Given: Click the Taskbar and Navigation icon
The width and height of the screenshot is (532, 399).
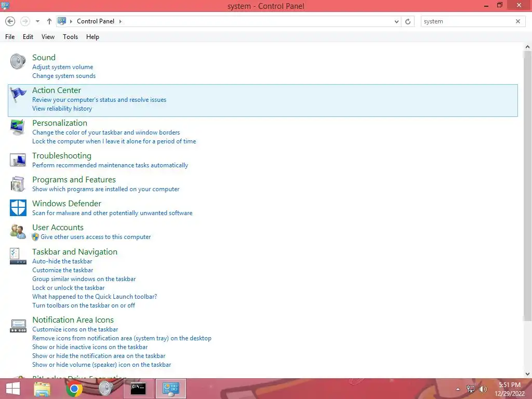Looking at the screenshot, I should (x=18, y=256).
